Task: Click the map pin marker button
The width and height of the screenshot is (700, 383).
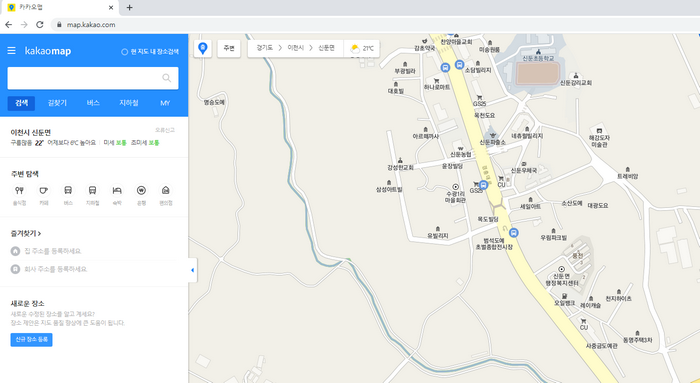Action: [203, 48]
